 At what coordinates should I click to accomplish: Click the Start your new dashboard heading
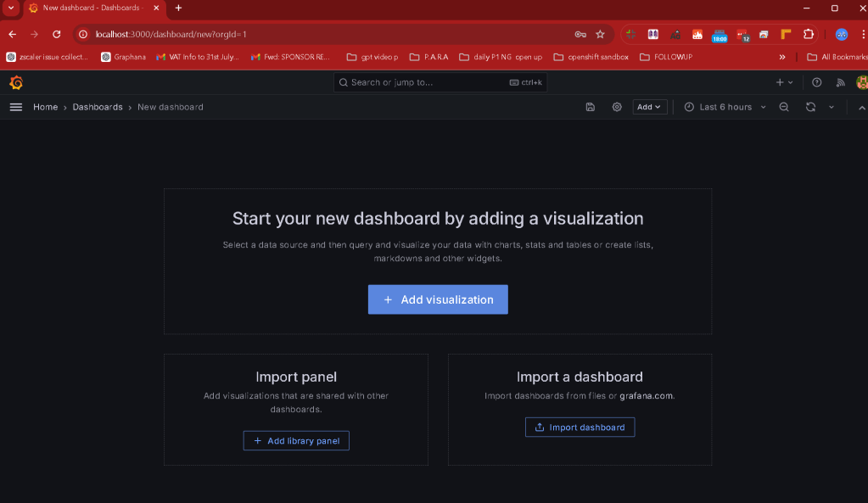click(x=438, y=219)
